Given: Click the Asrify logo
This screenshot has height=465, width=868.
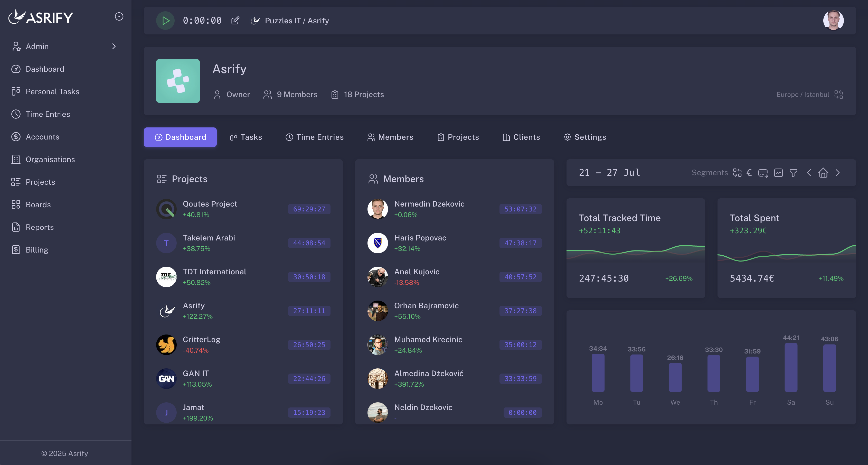Looking at the screenshot, I should tap(41, 17).
